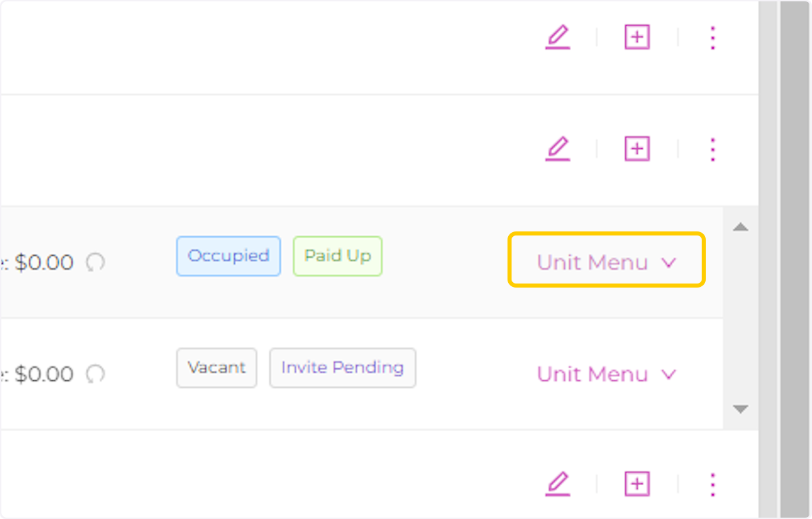Click the scrollbar up arrow
812x519 pixels.
[740, 227]
